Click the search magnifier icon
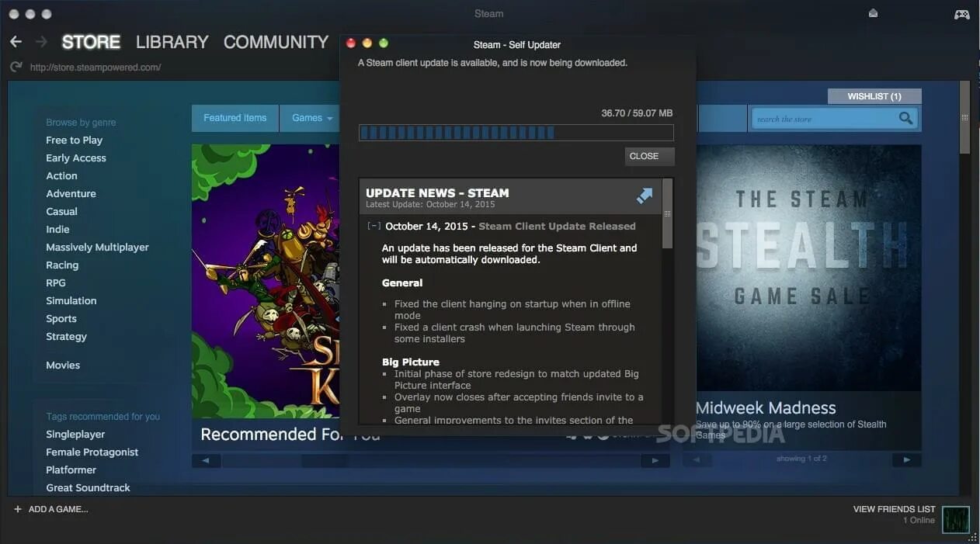Screen dimensions: 980x544 [905, 119]
